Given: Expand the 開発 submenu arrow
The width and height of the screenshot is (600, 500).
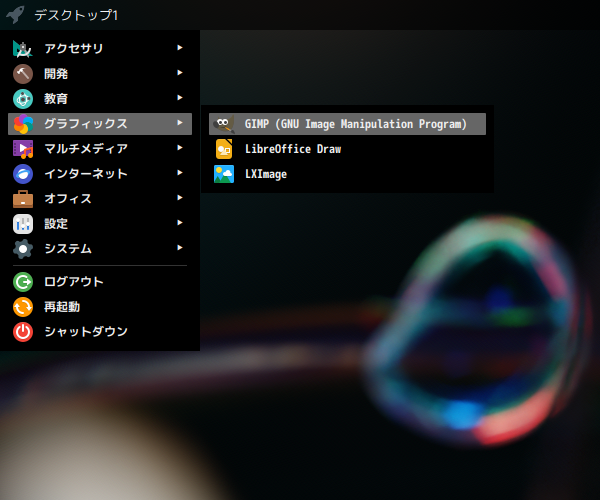Looking at the screenshot, I should pyautogui.click(x=179, y=73).
